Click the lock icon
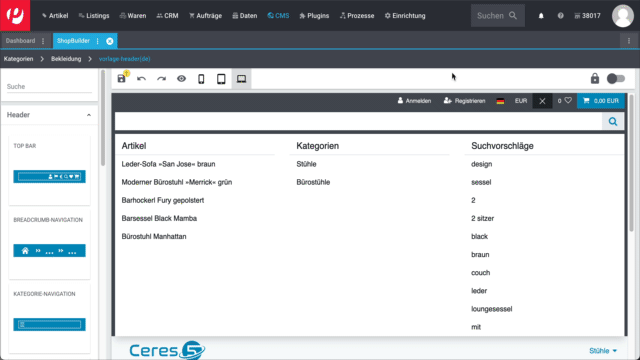Viewport: 640px width, 360px height. click(x=595, y=78)
